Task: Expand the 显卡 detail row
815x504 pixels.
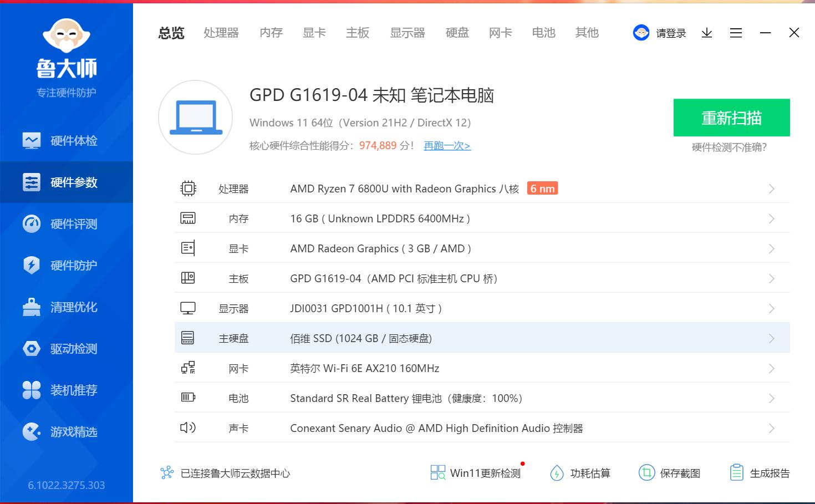Action: [x=771, y=248]
